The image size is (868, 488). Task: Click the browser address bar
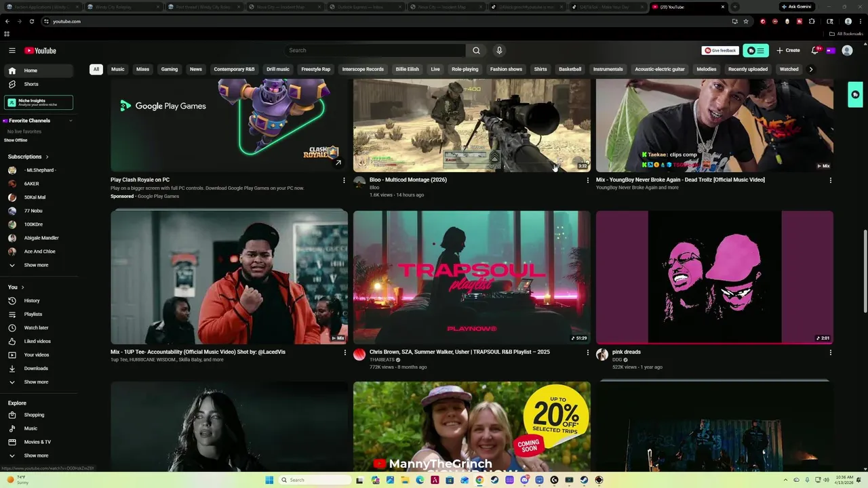click(x=387, y=21)
